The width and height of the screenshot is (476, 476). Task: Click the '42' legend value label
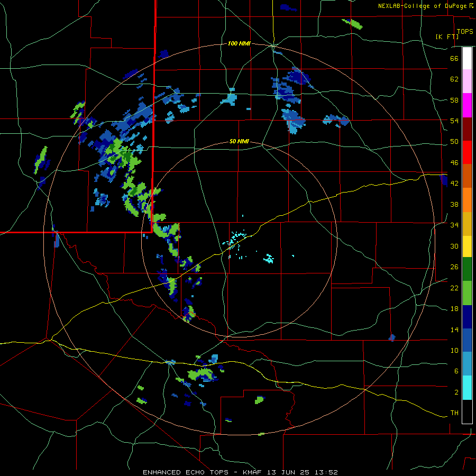point(454,184)
